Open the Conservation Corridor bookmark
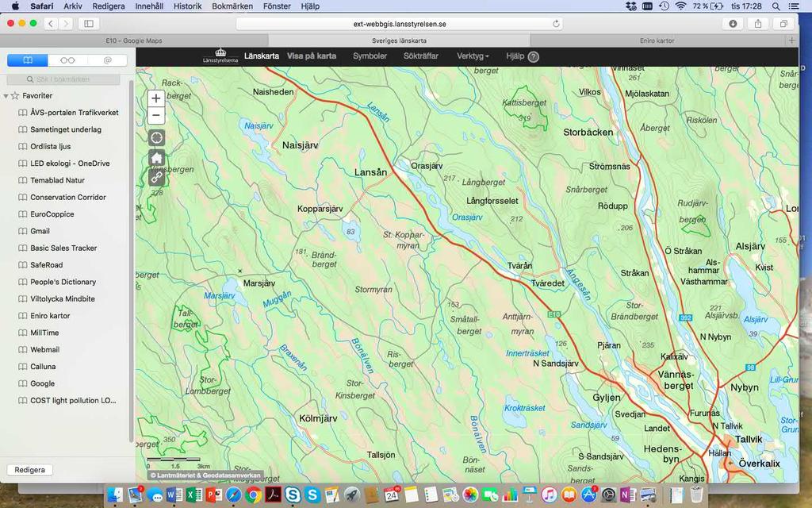The width and height of the screenshot is (812, 508). (x=68, y=198)
